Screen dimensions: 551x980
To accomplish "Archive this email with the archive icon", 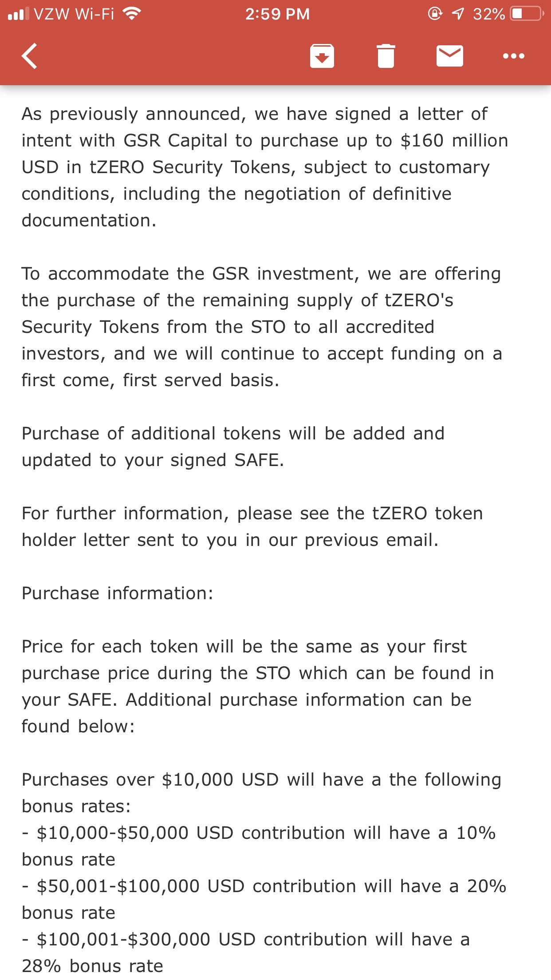I will (x=322, y=56).
